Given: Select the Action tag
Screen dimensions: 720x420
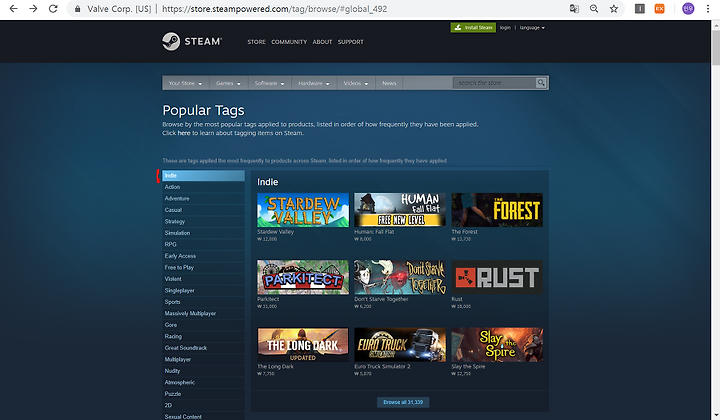Looking at the screenshot, I should (x=203, y=187).
